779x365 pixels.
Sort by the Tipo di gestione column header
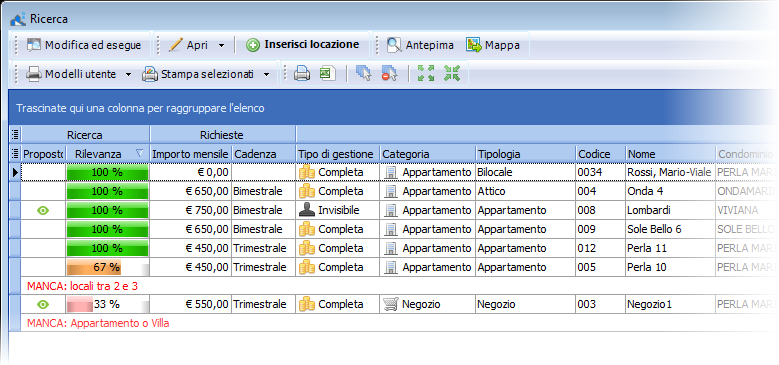337,154
